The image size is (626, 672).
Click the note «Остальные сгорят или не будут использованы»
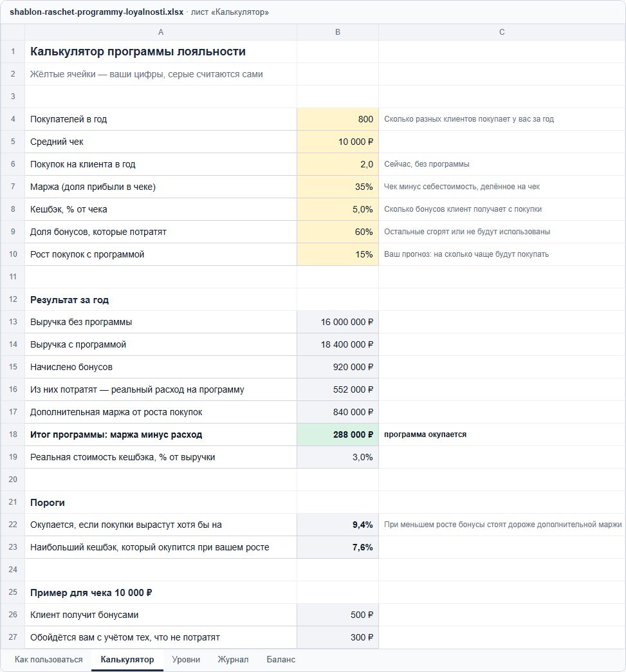click(467, 232)
